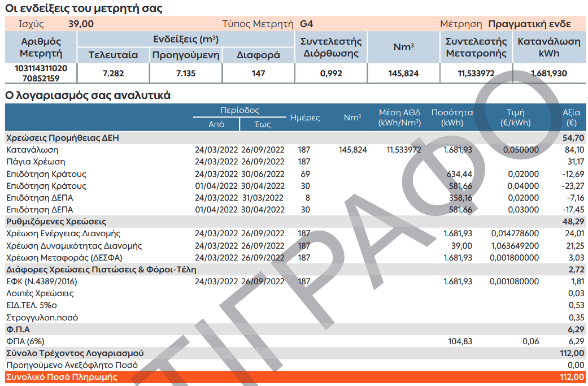The image size is (588, 386).
Task: Click the 'Ημέρες' column header
Action: click(x=305, y=118)
